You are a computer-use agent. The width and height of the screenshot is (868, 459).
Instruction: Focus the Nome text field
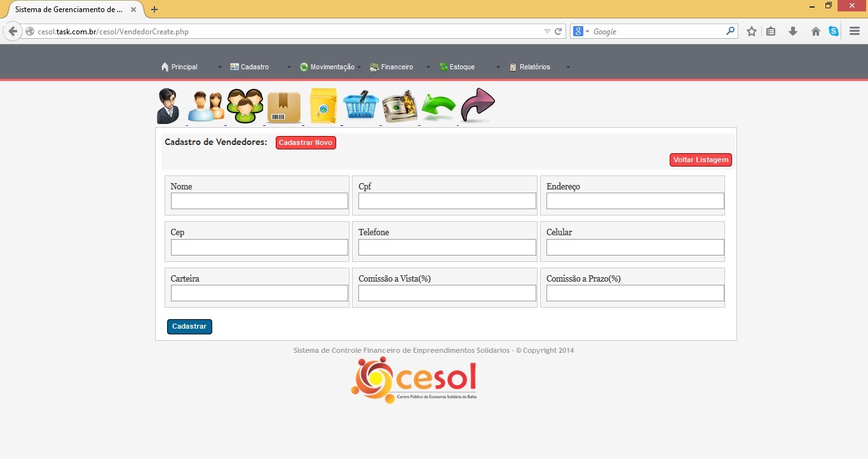pyautogui.click(x=259, y=201)
